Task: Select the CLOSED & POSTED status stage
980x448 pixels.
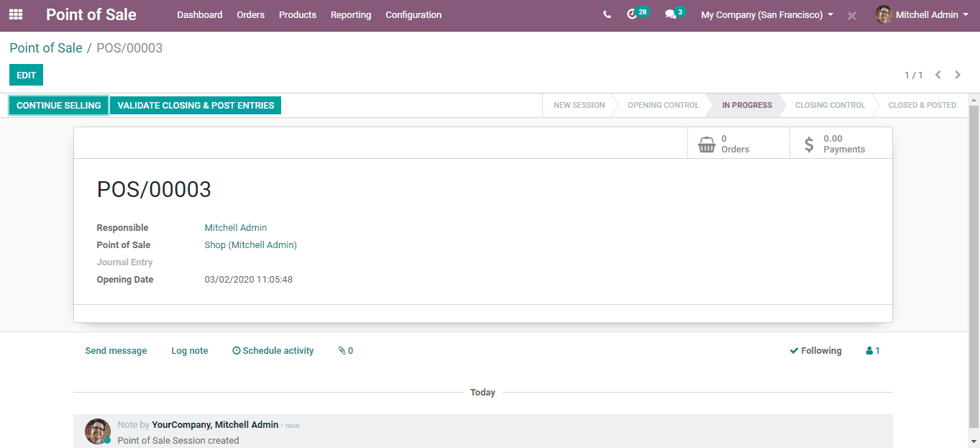Action: pyautogui.click(x=922, y=105)
